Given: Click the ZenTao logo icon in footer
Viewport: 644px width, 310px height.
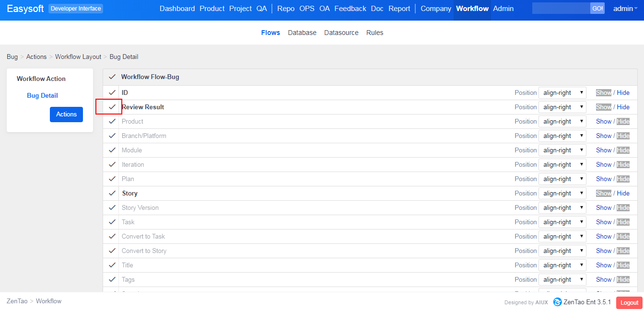Looking at the screenshot, I should 557,302.
